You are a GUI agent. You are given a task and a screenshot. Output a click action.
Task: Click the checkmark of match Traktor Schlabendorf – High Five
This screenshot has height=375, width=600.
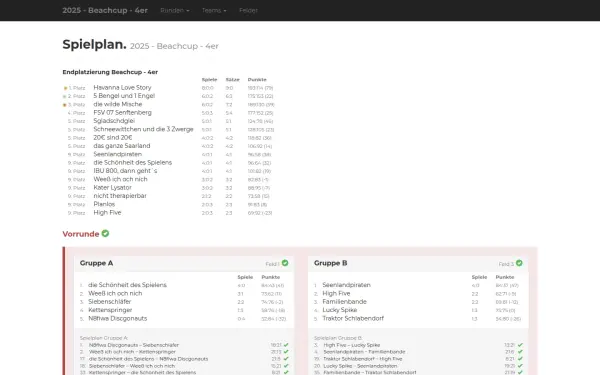520,359
